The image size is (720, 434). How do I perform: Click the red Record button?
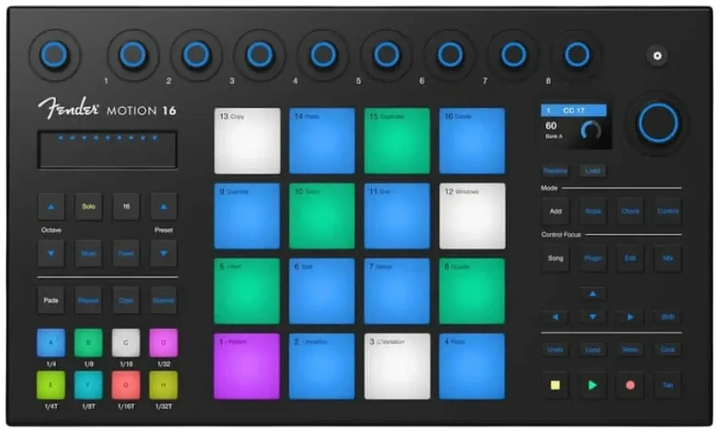click(x=630, y=385)
